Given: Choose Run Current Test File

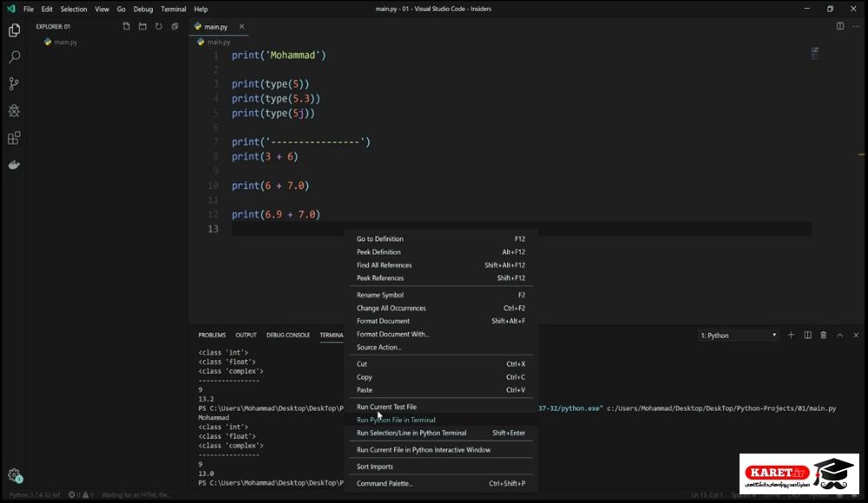Looking at the screenshot, I should (x=441, y=407).
